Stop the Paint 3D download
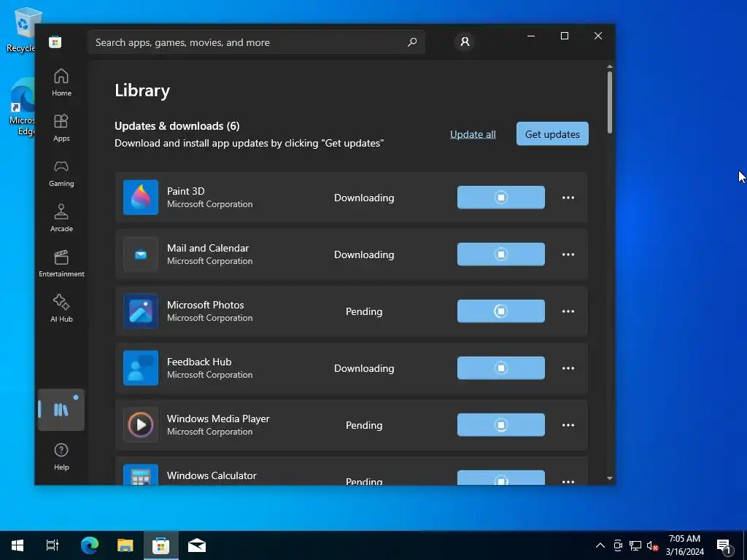 [x=500, y=197]
